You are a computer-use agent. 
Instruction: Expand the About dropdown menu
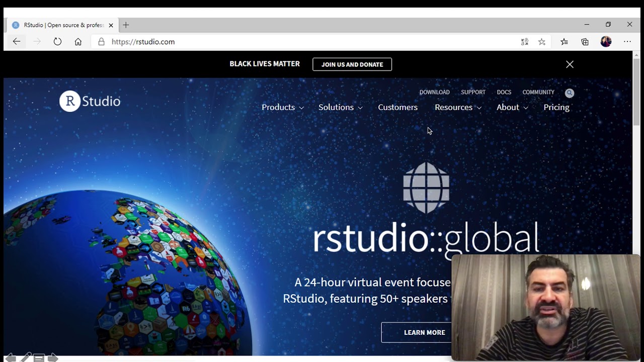[x=512, y=107]
